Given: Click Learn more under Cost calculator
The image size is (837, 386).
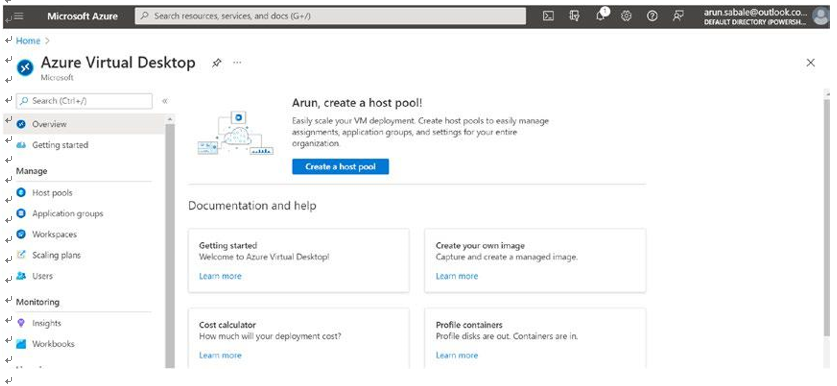Looking at the screenshot, I should click(x=220, y=355).
